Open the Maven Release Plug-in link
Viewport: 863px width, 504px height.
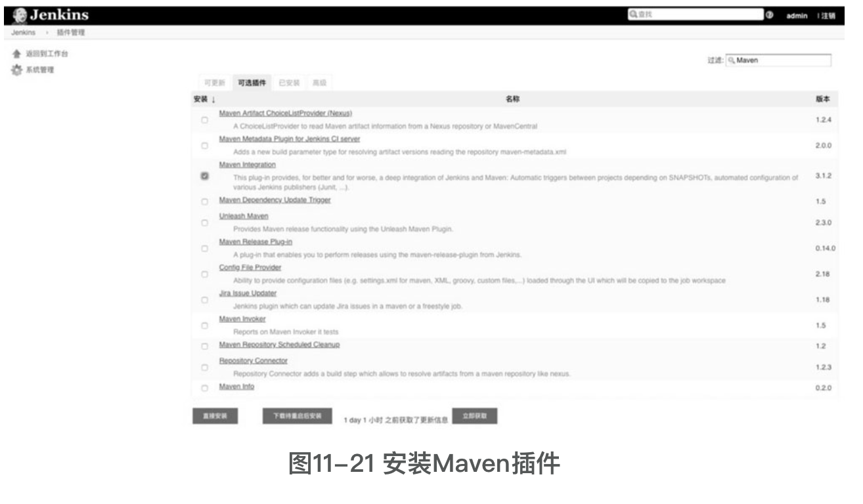[x=255, y=241]
